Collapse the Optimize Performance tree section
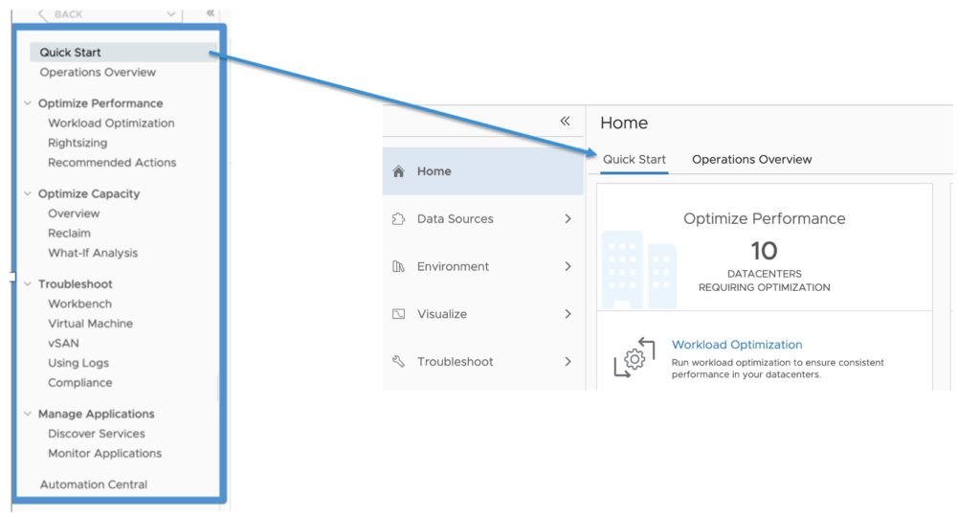 [x=28, y=103]
